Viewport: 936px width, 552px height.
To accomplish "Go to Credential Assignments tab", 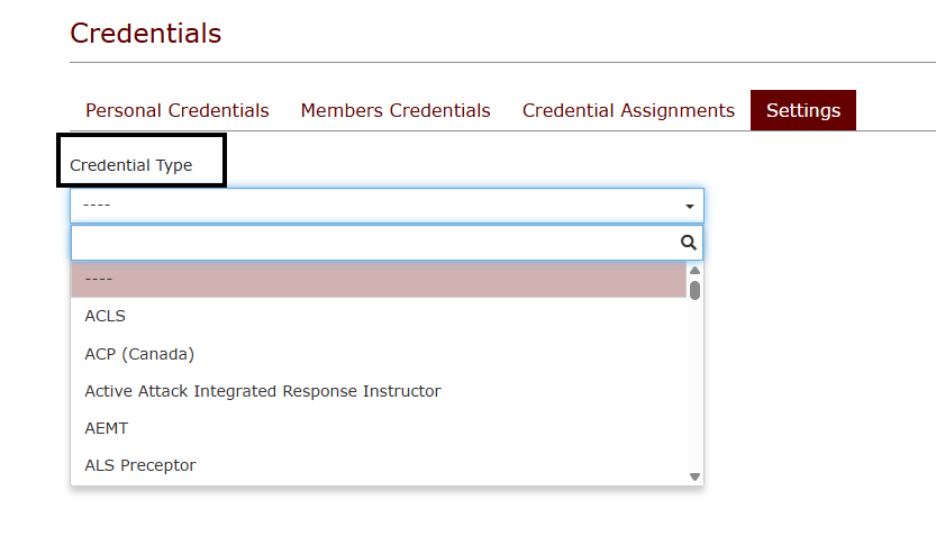I will tap(628, 110).
